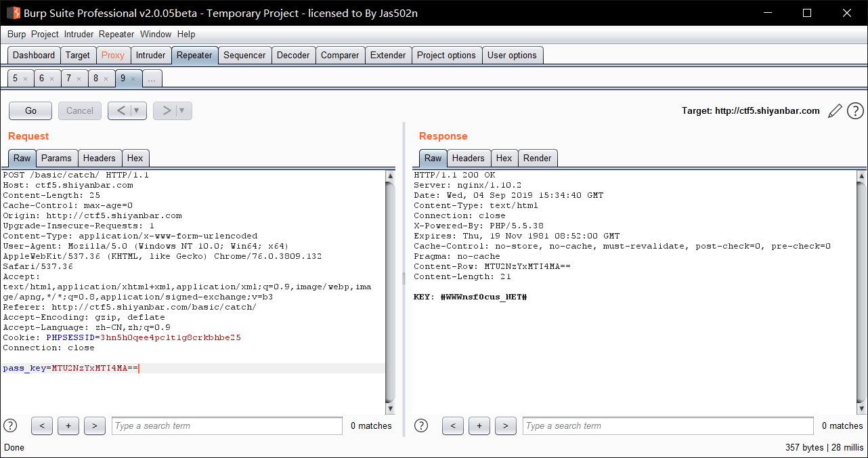Click the pencil icon to edit target
Screen dimensions: 868x458
click(x=836, y=110)
